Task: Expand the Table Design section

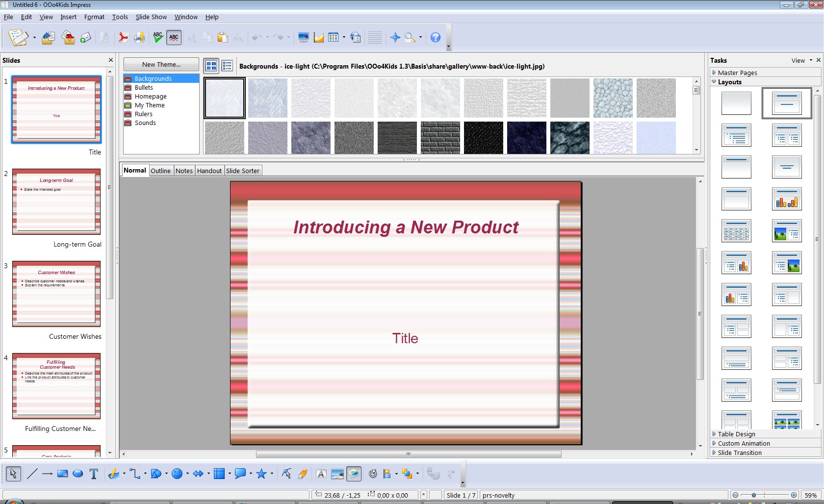Action: point(736,434)
